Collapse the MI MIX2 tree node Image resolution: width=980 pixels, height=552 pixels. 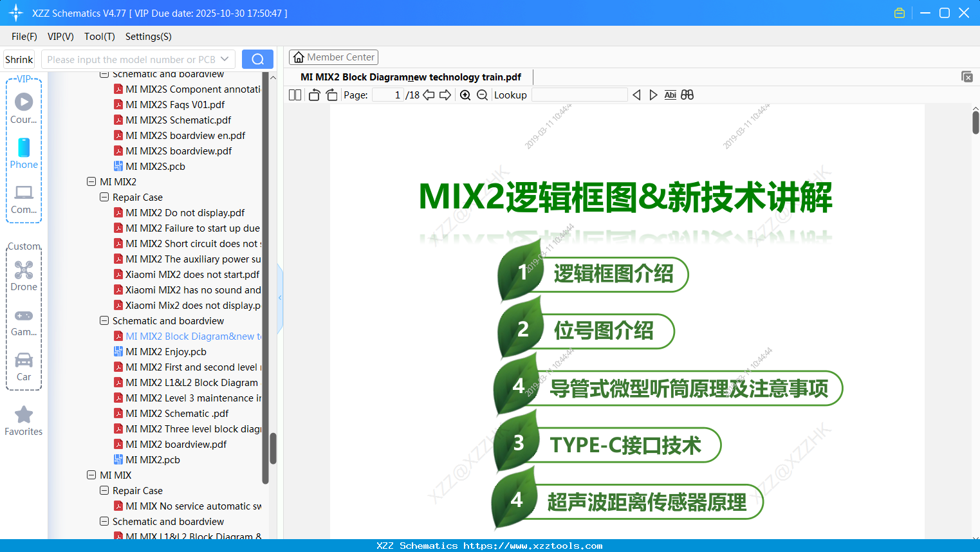tap(91, 181)
